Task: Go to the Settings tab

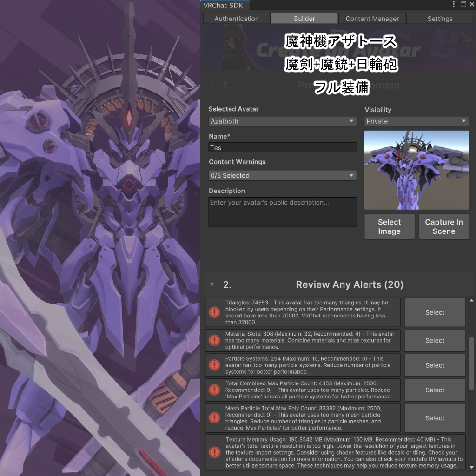Action: pyautogui.click(x=440, y=19)
